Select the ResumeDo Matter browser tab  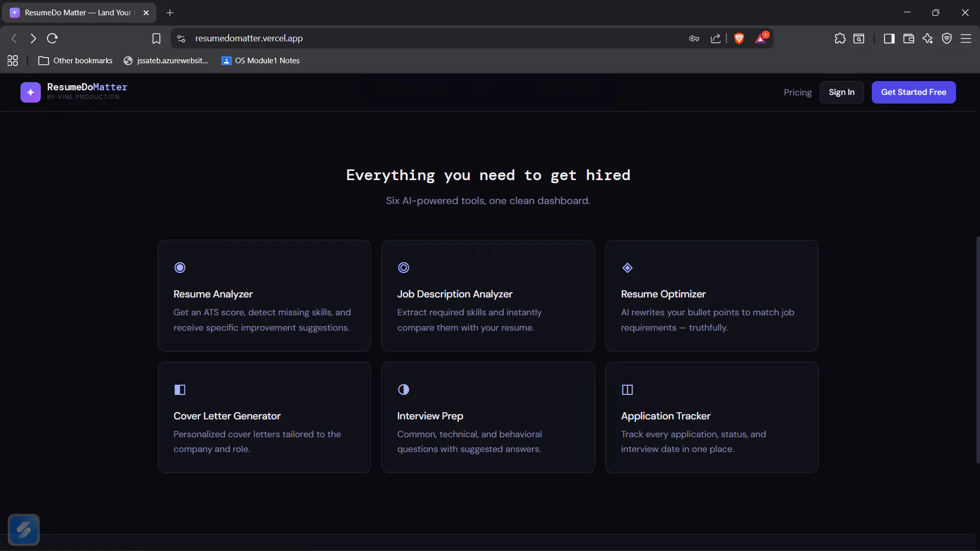[x=79, y=13]
